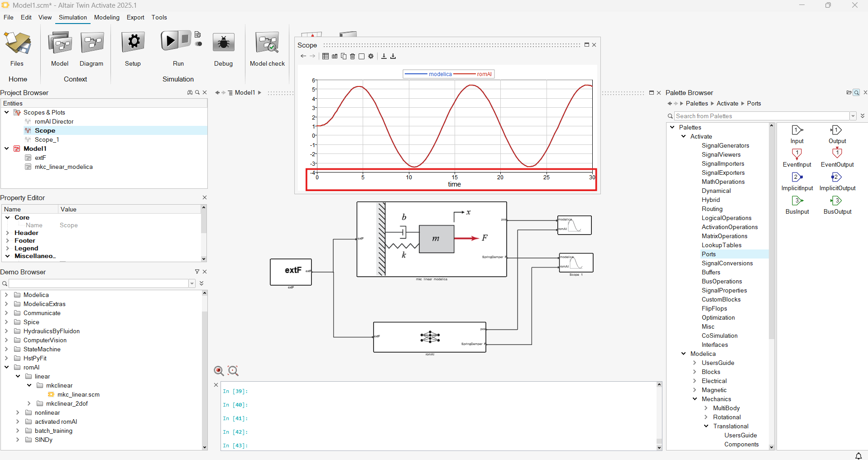Click the first Scope export download icon
Viewport: 868px width, 460px height.
[384, 56]
